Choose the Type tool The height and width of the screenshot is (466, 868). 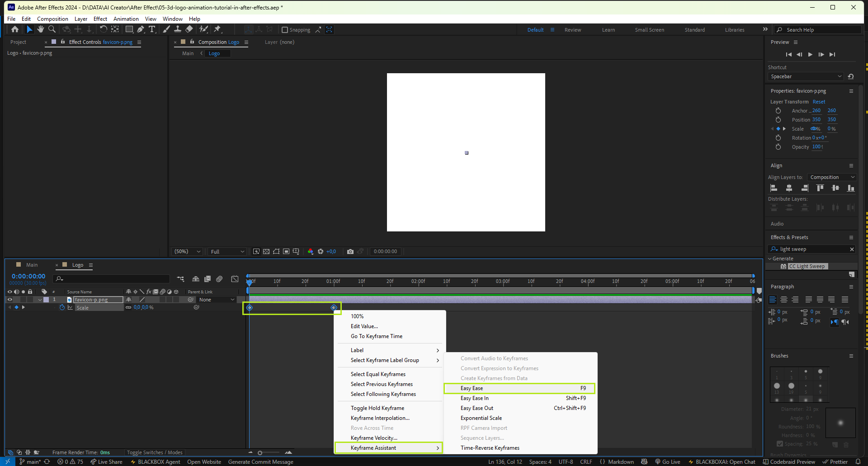152,29
